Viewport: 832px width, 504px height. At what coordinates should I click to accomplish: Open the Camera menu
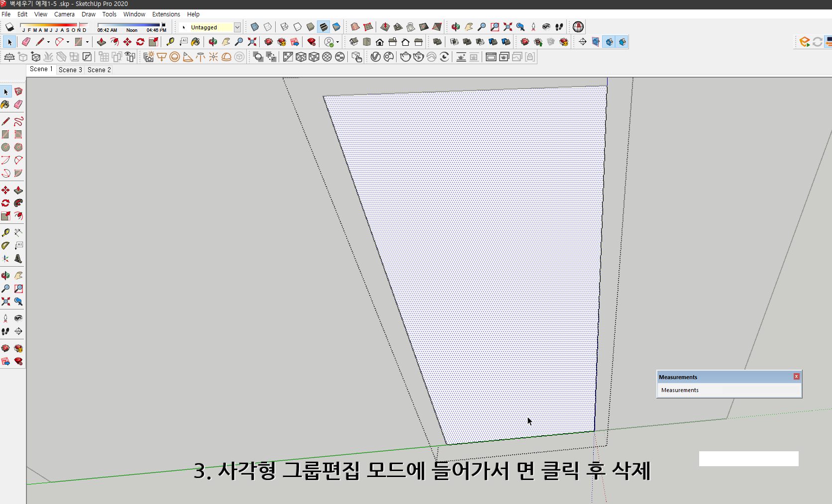tap(64, 14)
